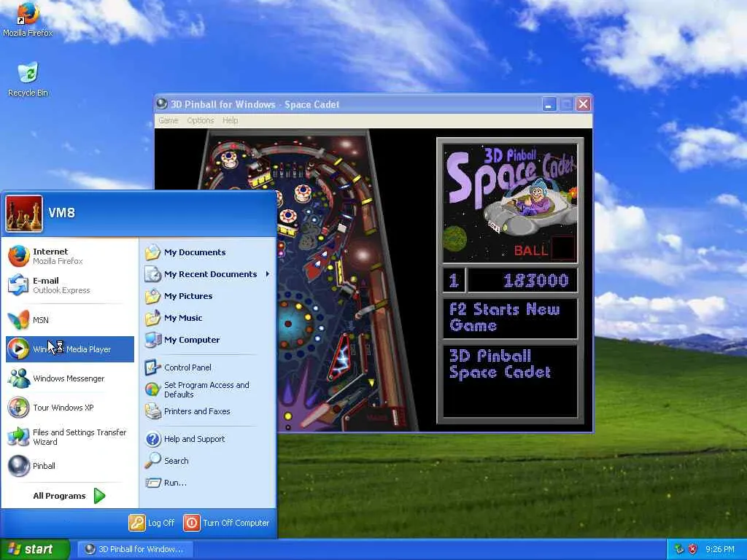Open Windows Messenger
The height and width of the screenshot is (560, 747).
coord(70,378)
